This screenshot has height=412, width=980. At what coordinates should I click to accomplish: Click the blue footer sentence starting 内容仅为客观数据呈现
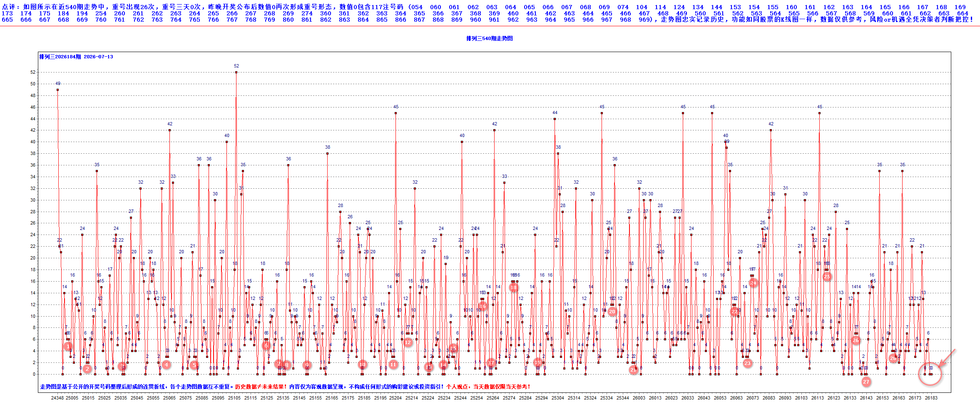pos(367,387)
